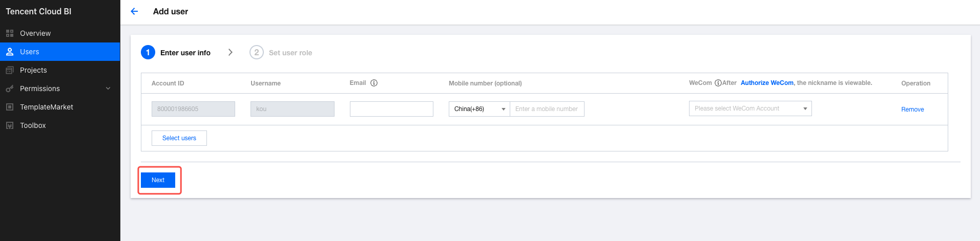
Task: Click the Users person icon
Action: 10,52
